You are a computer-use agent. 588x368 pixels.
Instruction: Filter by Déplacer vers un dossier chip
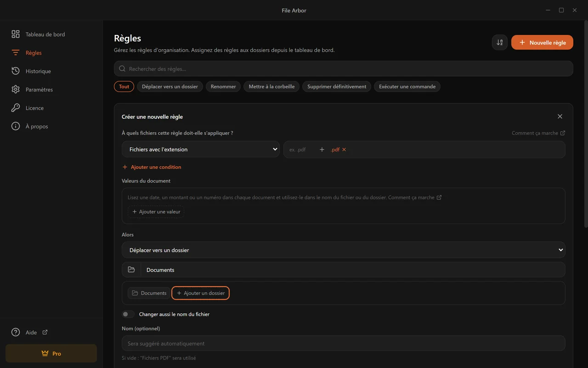[170, 86]
